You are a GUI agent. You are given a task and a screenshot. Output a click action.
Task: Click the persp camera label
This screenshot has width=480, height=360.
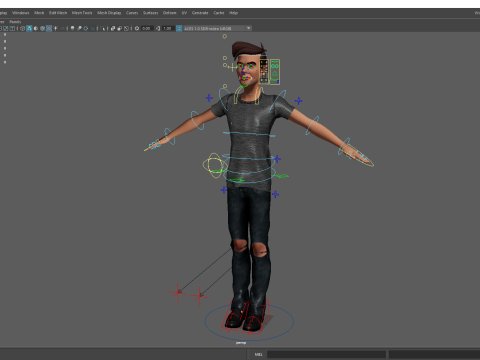(241, 343)
